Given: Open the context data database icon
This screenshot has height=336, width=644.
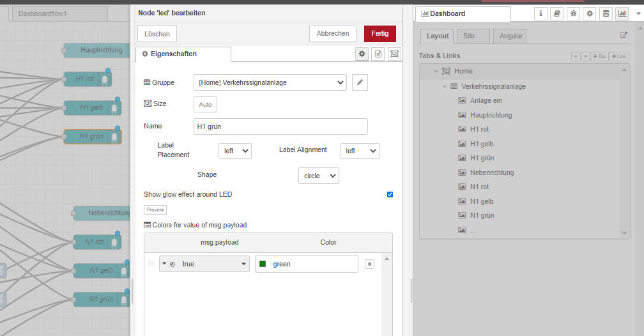Looking at the screenshot, I should coord(605,13).
